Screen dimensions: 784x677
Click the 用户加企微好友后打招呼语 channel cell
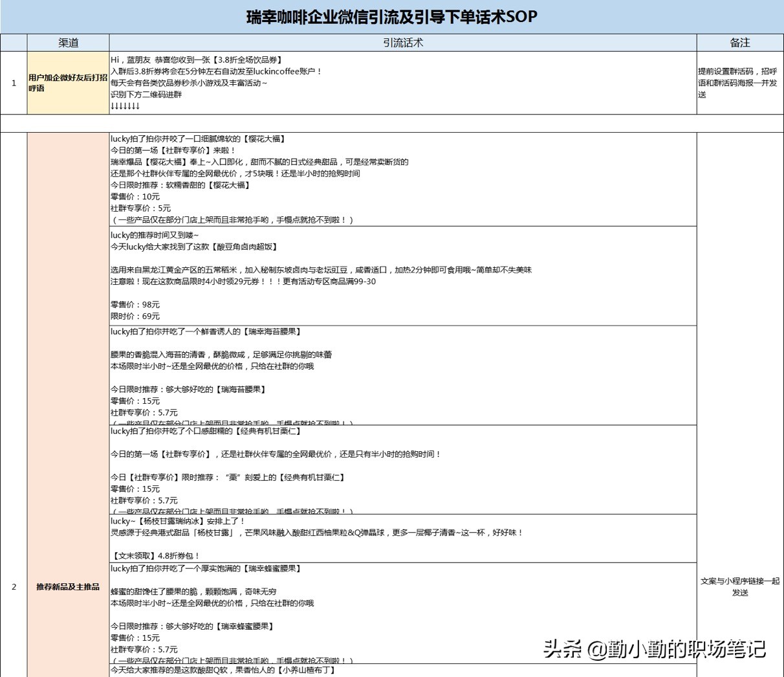[67, 83]
